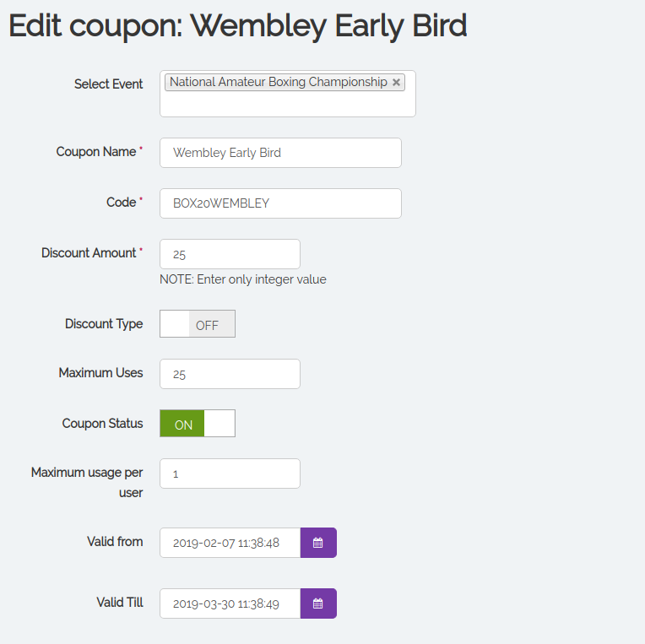The image size is (645, 644).
Task: Click the Coupon Name label
Action: [95, 152]
